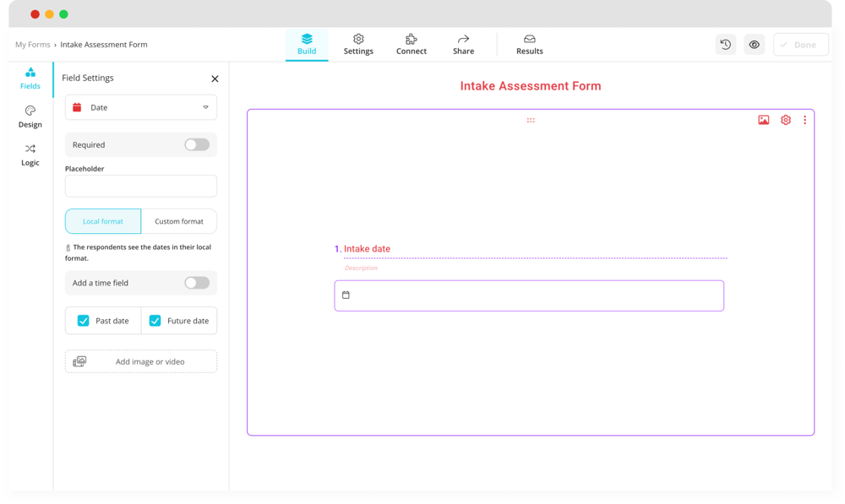Click the field image icon
The height and width of the screenshot is (504, 845).
763,120
